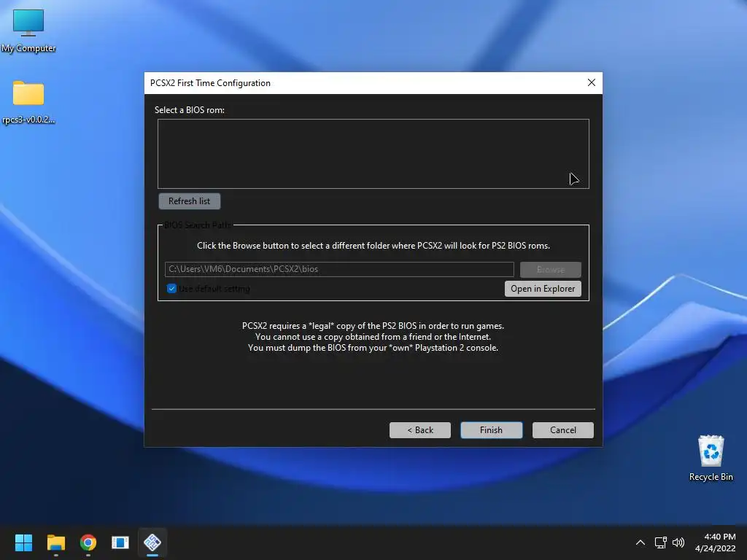Open BIOS folder with Open in Explorer
Image resolution: width=747 pixels, height=560 pixels.
[x=543, y=289]
